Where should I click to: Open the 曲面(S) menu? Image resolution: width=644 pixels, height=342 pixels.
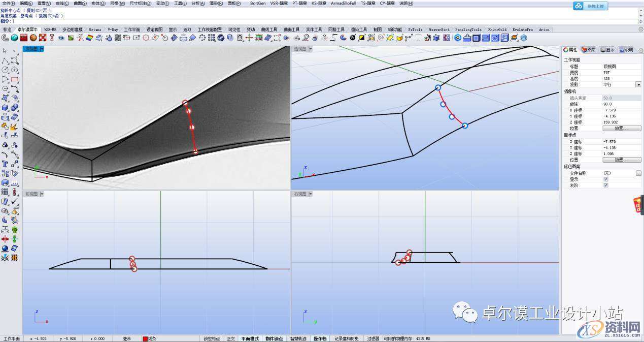tap(80, 3)
